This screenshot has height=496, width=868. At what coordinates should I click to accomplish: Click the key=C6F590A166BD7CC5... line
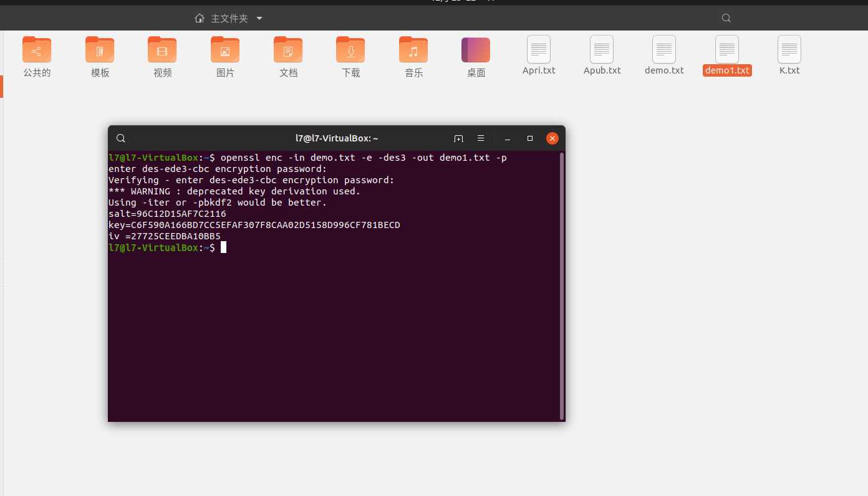pyautogui.click(x=254, y=225)
